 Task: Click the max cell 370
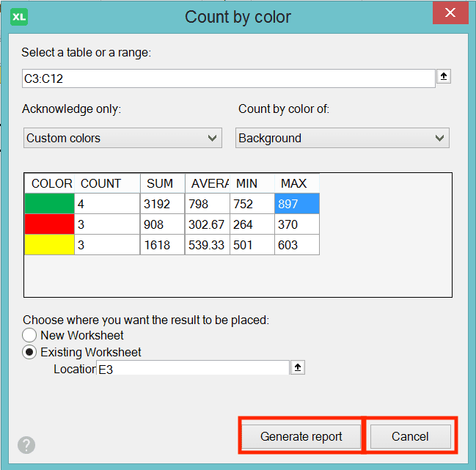[297, 224]
